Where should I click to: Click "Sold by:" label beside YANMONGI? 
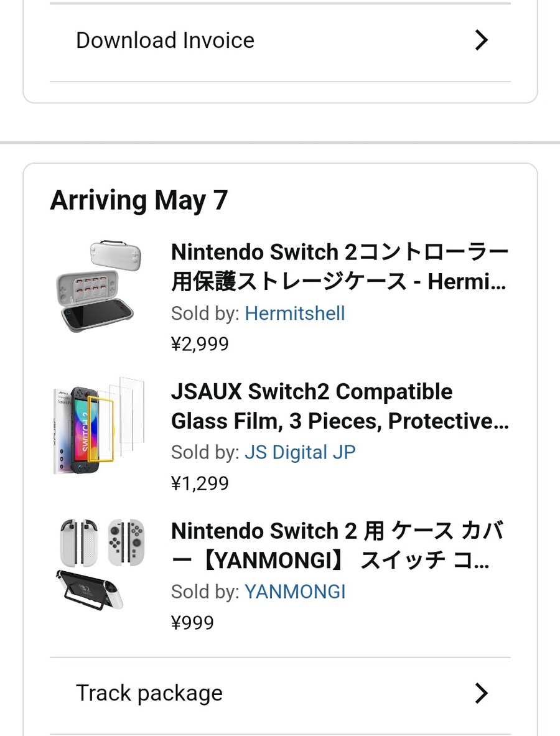pos(205,592)
